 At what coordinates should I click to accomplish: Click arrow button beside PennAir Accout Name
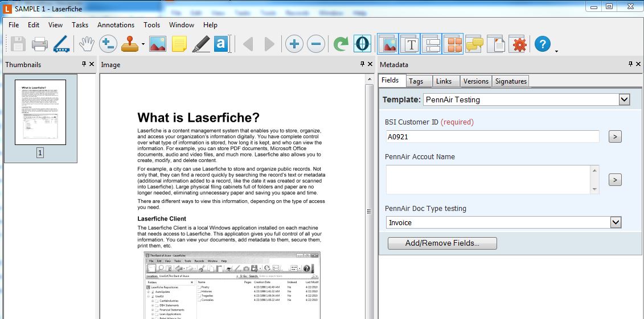[615, 180]
